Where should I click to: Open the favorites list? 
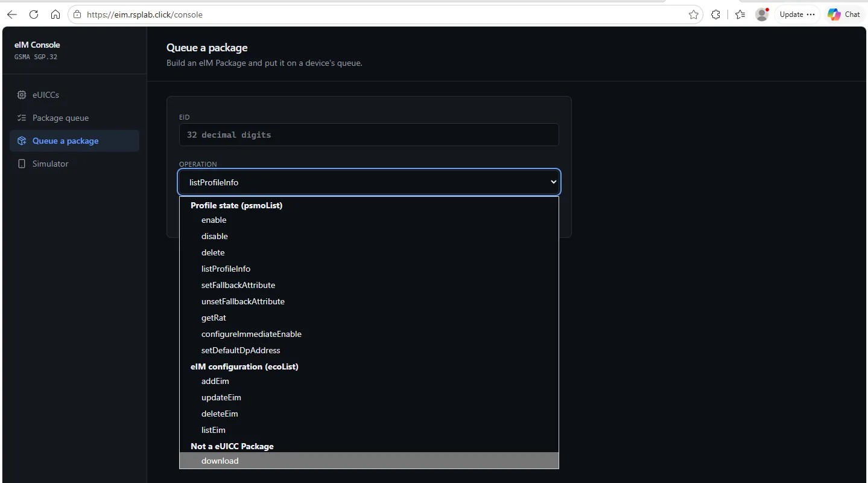click(x=741, y=14)
